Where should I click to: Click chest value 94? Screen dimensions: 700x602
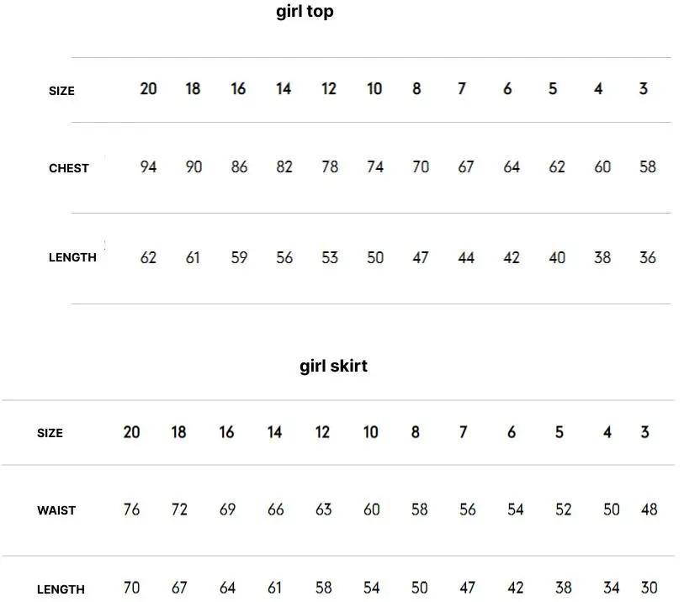click(148, 167)
